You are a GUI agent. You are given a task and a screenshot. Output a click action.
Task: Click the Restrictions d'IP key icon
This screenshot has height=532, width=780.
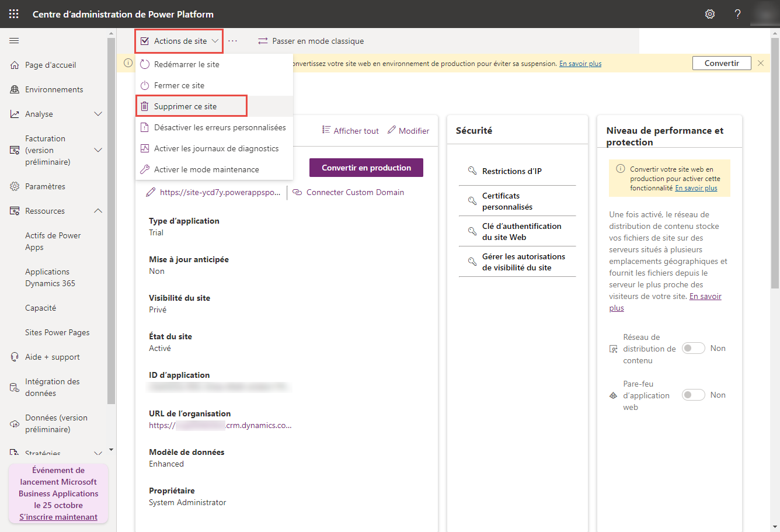tap(472, 171)
